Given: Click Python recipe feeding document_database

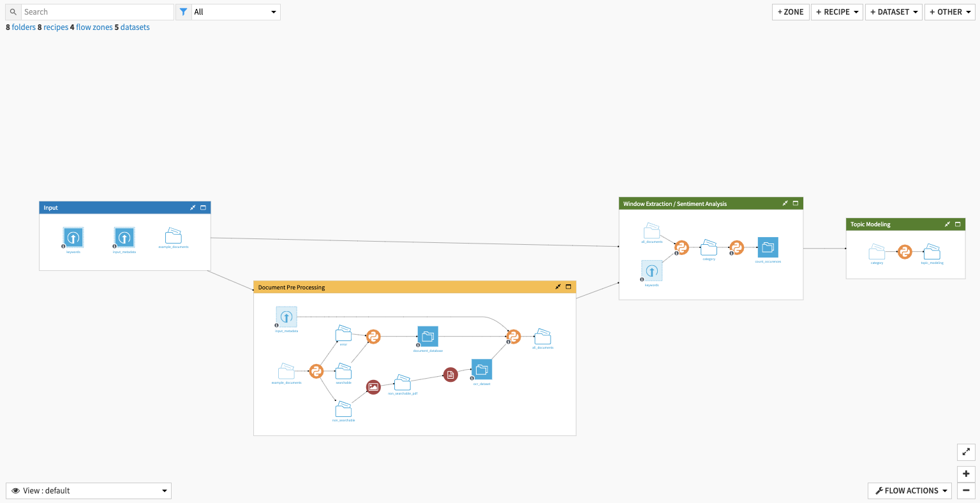Looking at the screenshot, I should (373, 337).
